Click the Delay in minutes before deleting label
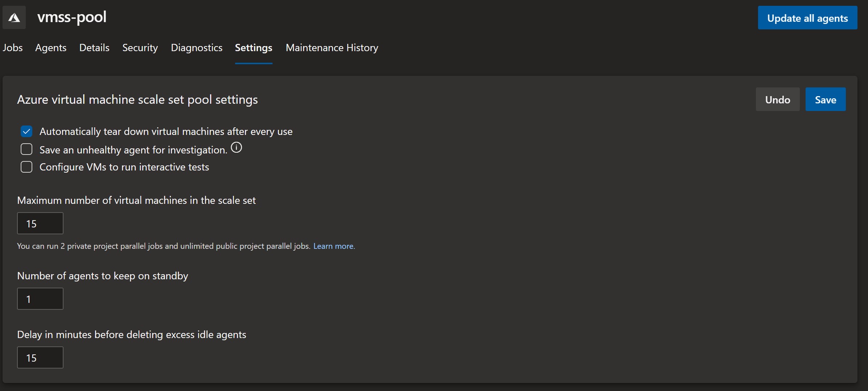Viewport: 868px width, 391px height. 132,335
